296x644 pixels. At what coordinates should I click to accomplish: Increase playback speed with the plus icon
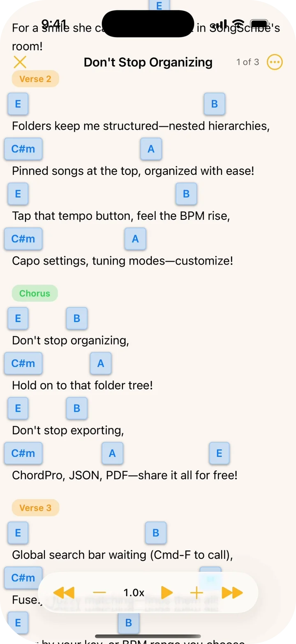click(197, 593)
